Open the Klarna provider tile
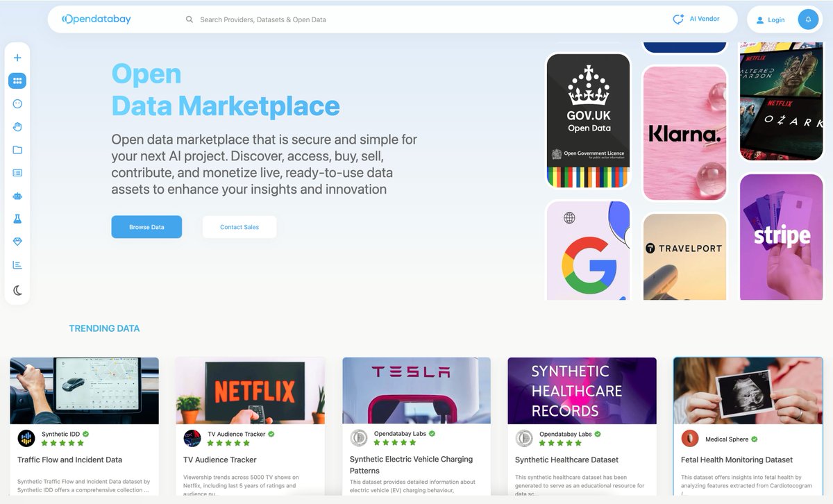The width and height of the screenshot is (833, 504). pos(684,133)
